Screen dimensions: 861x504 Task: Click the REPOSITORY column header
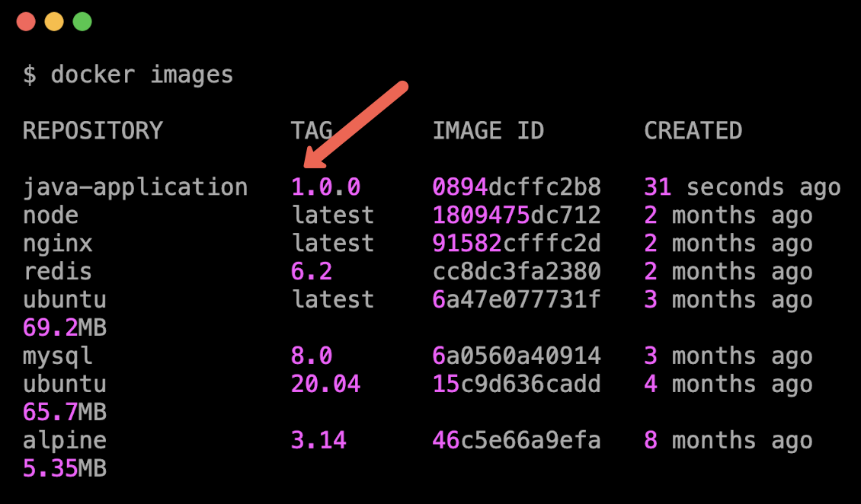click(92, 130)
